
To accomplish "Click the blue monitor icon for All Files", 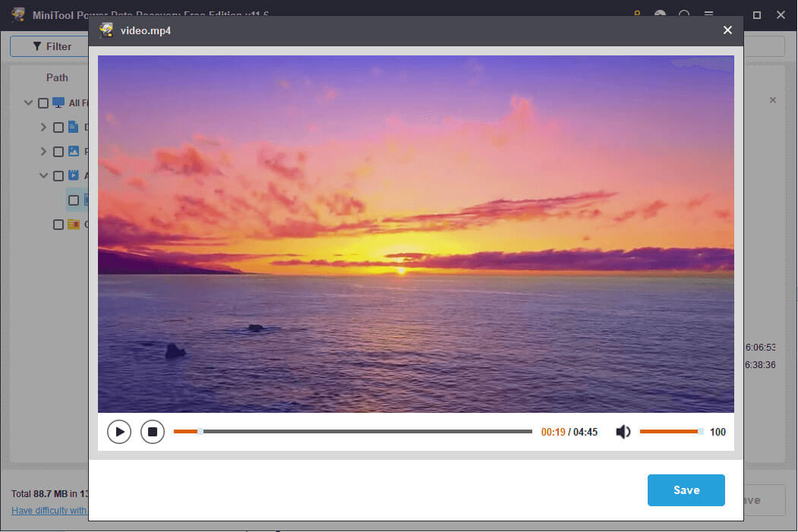I will pyautogui.click(x=58, y=102).
